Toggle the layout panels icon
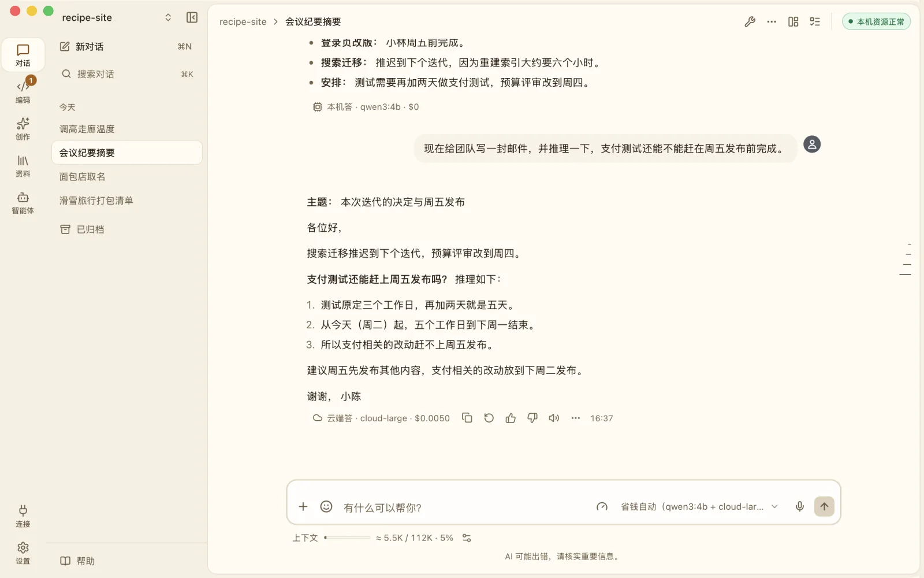The width and height of the screenshot is (924, 578). (x=793, y=22)
